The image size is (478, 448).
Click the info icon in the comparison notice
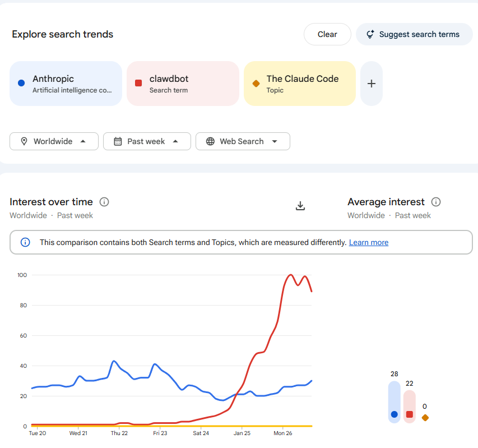25,242
